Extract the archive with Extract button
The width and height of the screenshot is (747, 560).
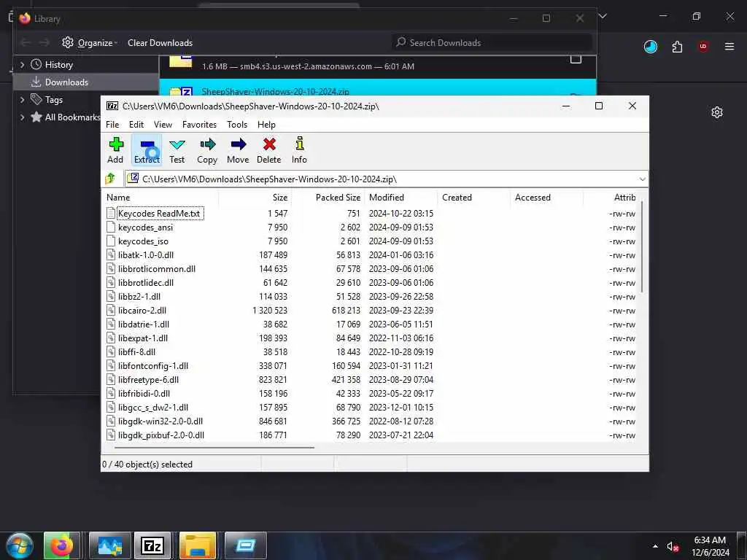coord(147,150)
